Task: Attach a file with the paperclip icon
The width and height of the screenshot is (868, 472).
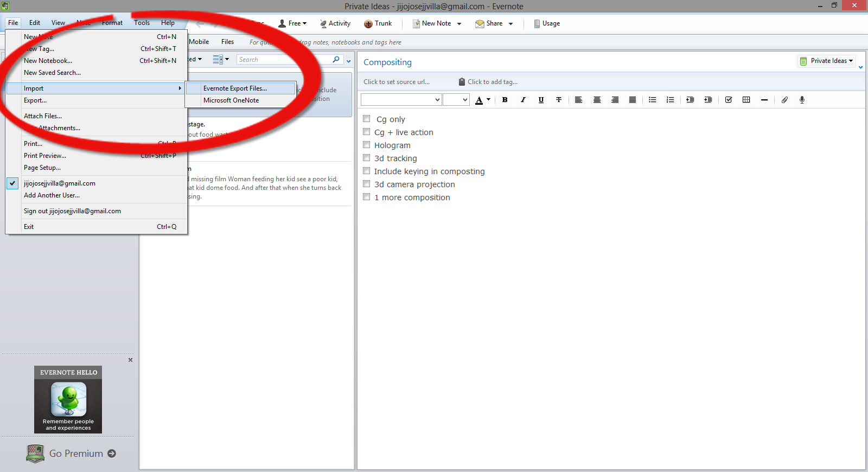Action: tap(784, 100)
